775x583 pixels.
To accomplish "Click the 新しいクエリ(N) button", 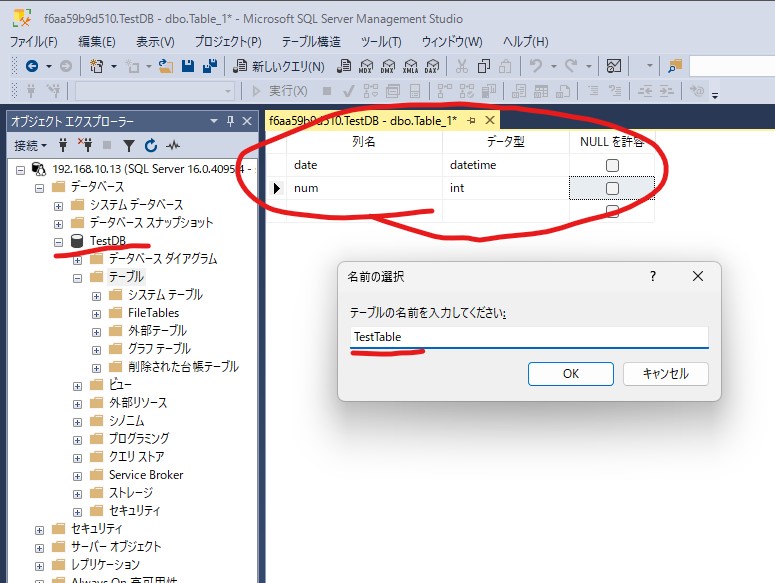I will (279, 66).
